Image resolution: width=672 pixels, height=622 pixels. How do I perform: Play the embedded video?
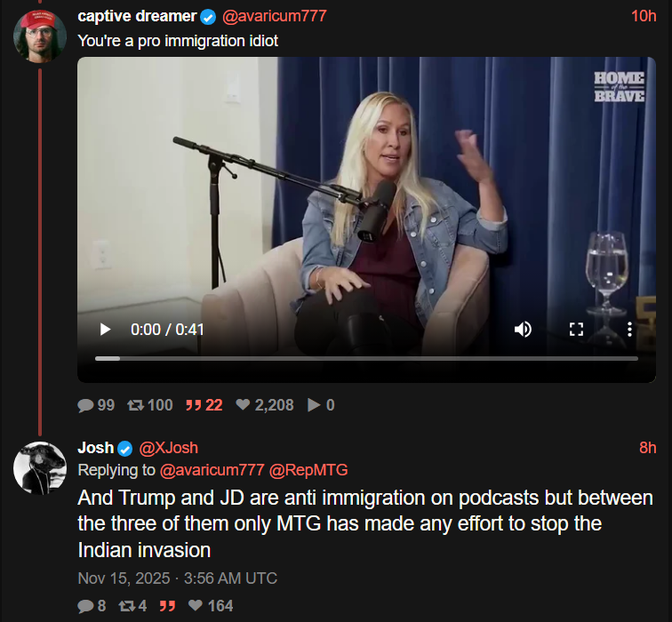tap(105, 330)
